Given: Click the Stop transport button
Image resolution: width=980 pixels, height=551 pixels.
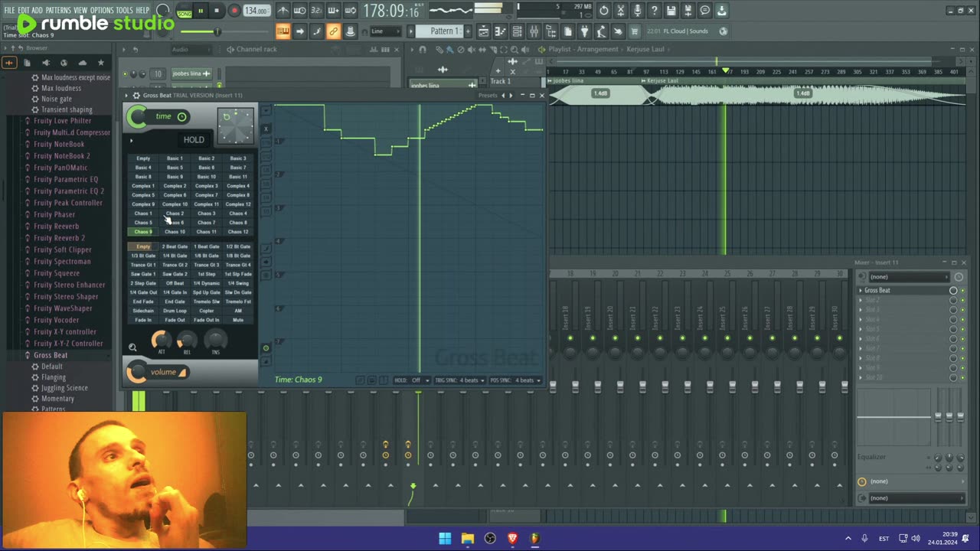Looking at the screenshot, I should (217, 11).
